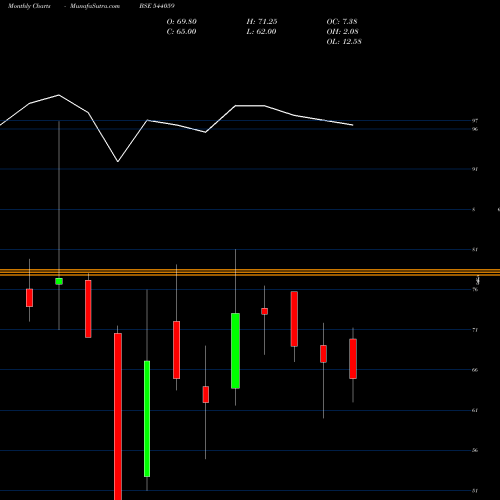Click the "OC: 7.38" reading
This screenshot has height=500, width=500.
click(342, 22)
